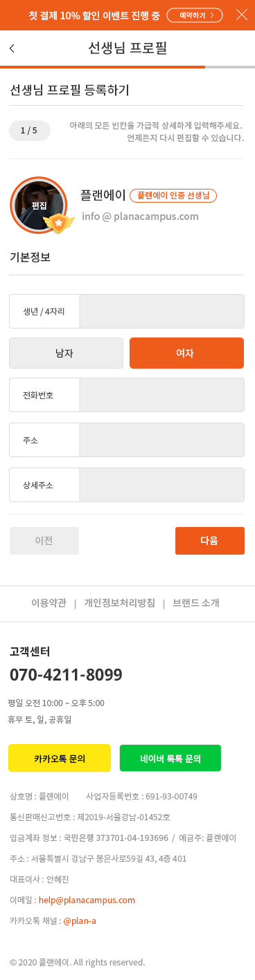This screenshot has height=980, width=255.
Task: Focus the 주소 input field
Action: click(162, 440)
